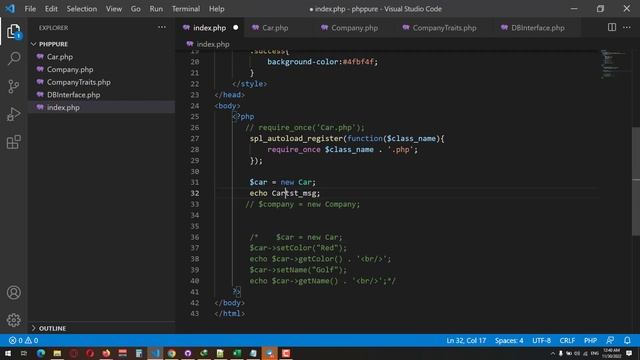The height and width of the screenshot is (360, 640).
Task: Click the Explorer more actions ellipsis
Action: pyautogui.click(x=162, y=27)
